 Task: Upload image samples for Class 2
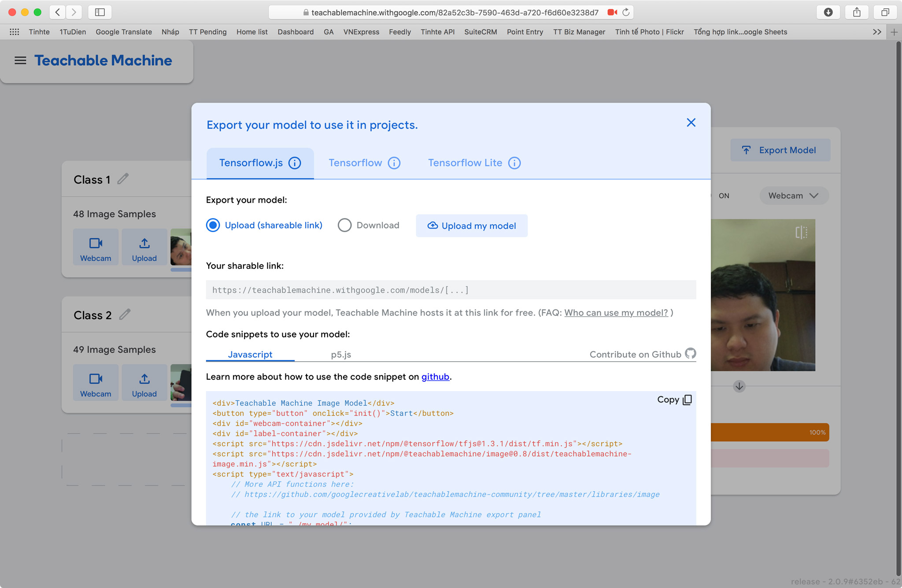tap(144, 383)
